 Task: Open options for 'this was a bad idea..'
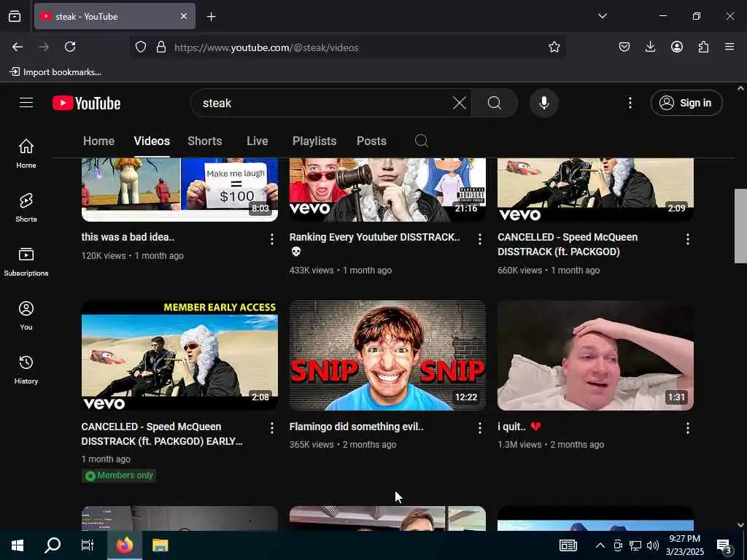[272, 239]
